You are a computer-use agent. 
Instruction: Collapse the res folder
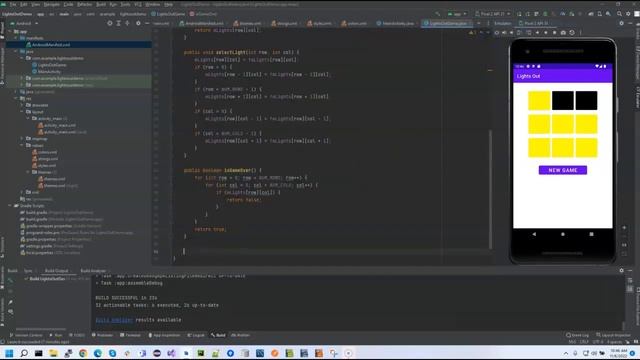point(16,98)
